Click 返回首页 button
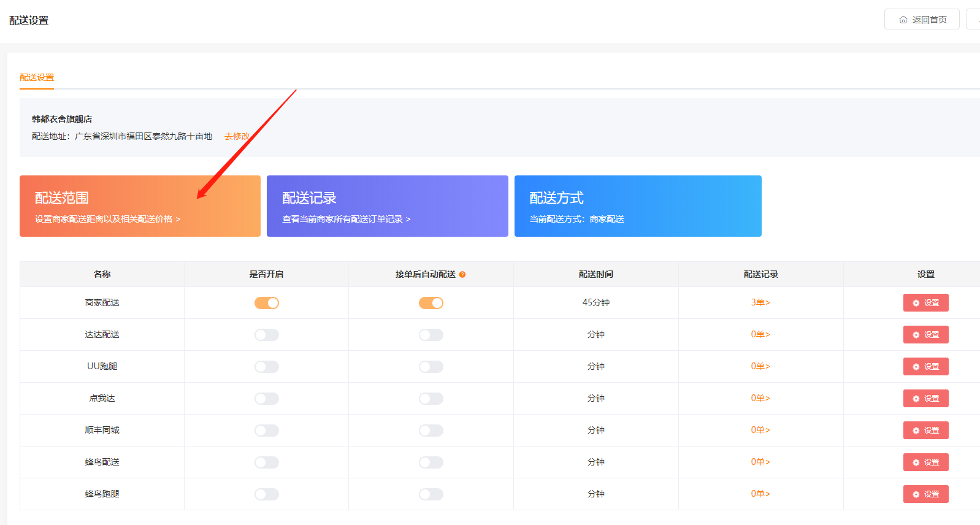The height and width of the screenshot is (525, 980). [922, 20]
